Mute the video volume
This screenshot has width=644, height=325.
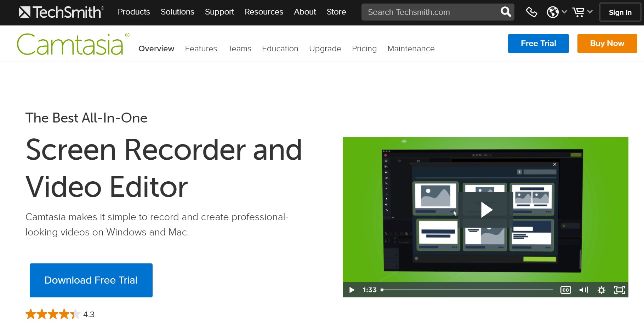[584, 290]
